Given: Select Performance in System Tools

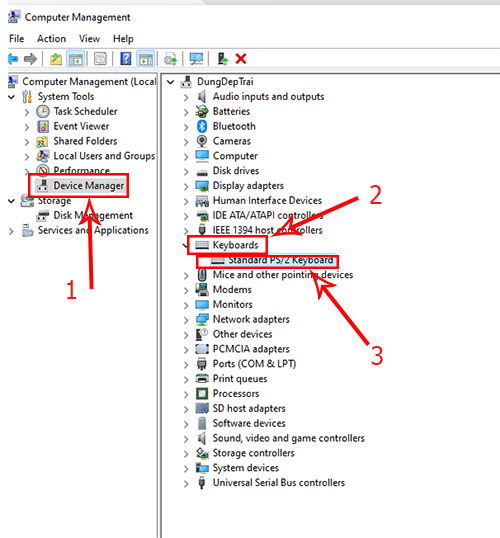Looking at the screenshot, I should [x=81, y=170].
